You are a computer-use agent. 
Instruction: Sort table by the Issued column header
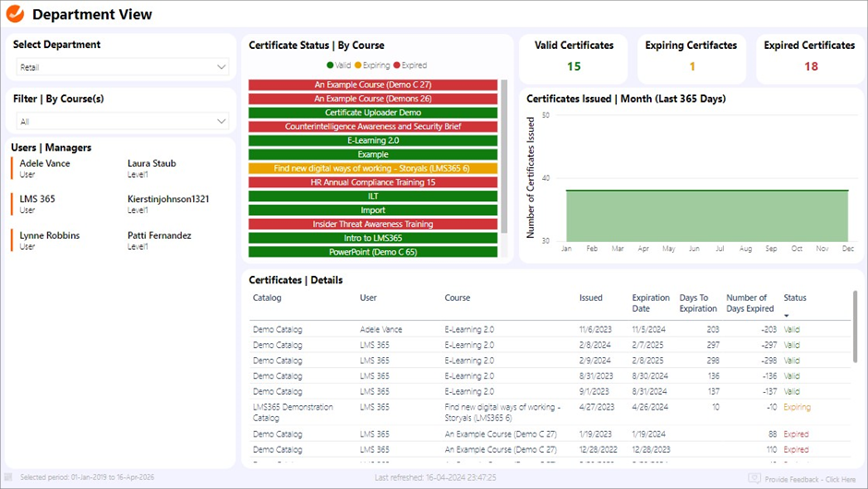click(590, 298)
